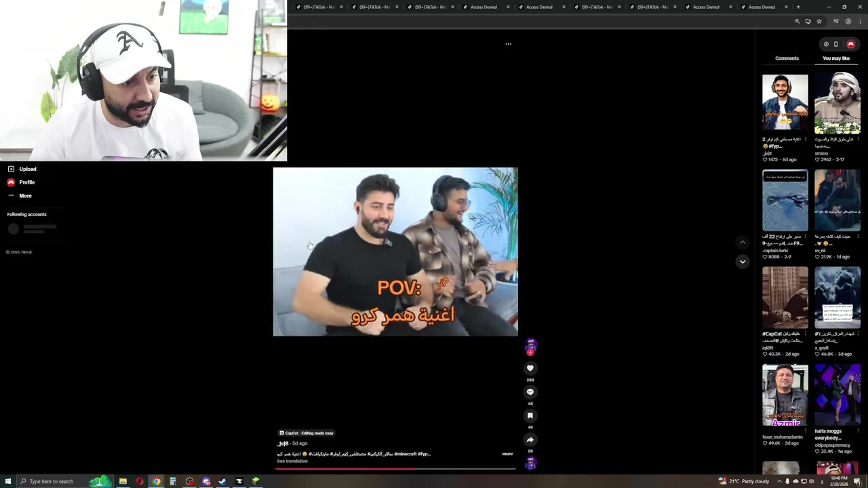Open Opera from the taskbar
Image resolution: width=868 pixels, height=488 pixels.
(140, 481)
